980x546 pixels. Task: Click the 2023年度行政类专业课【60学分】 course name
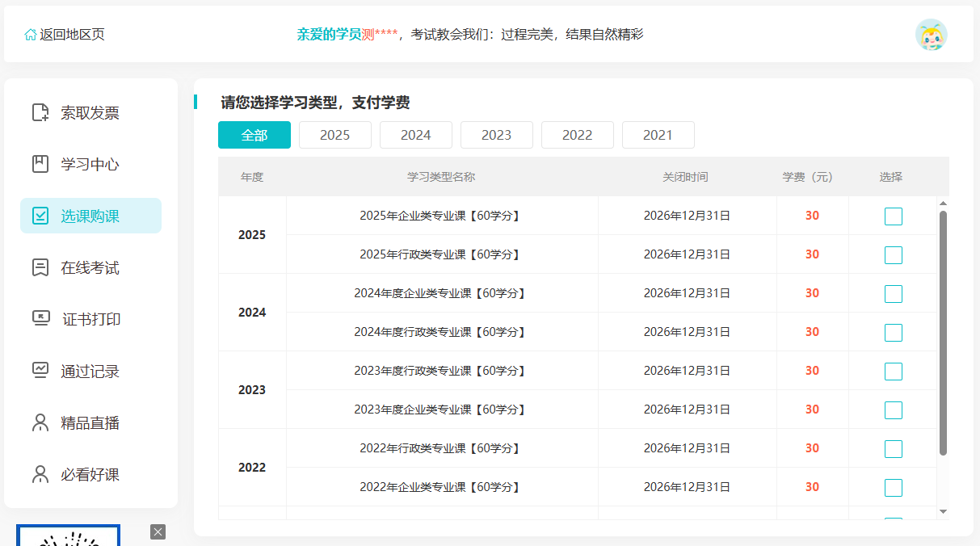tap(442, 371)
